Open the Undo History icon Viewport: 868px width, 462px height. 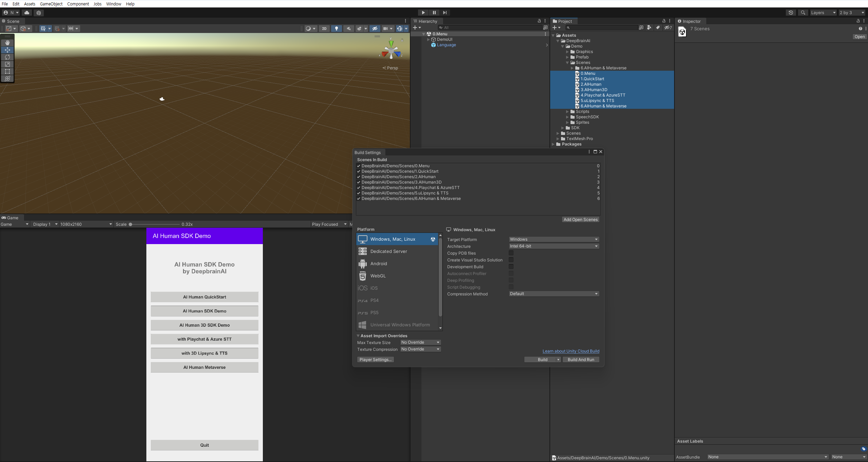(x=791, y=13)
